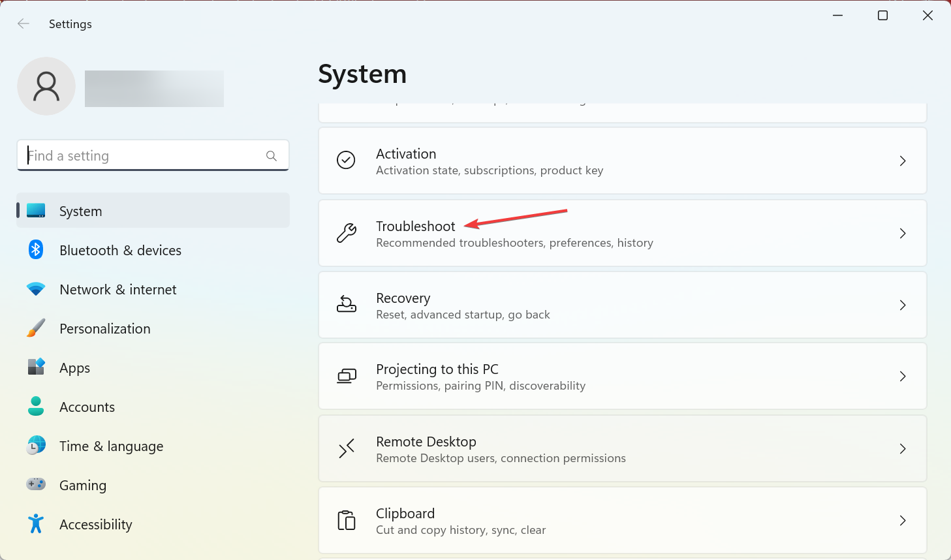The height and width of the screenshot is (560, 951).
Task: Open Remote Desktop chevron arrow
Action: point(903,448)
